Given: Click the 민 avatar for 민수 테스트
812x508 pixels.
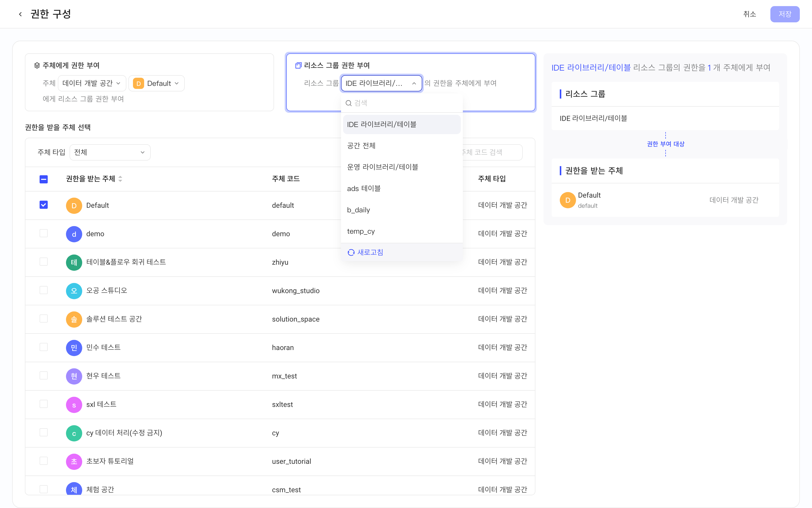Looking at the screenshot, I should [x=74, y=348].
